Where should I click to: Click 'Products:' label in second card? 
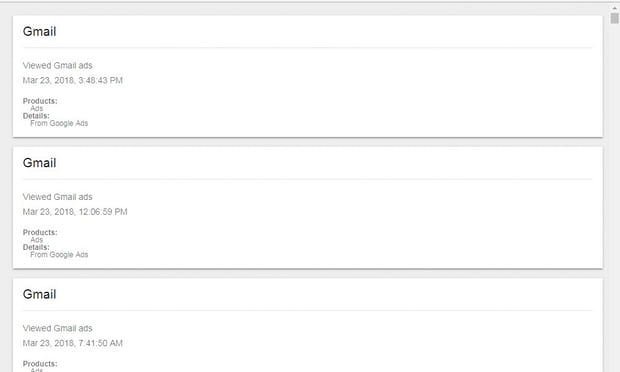40,232
